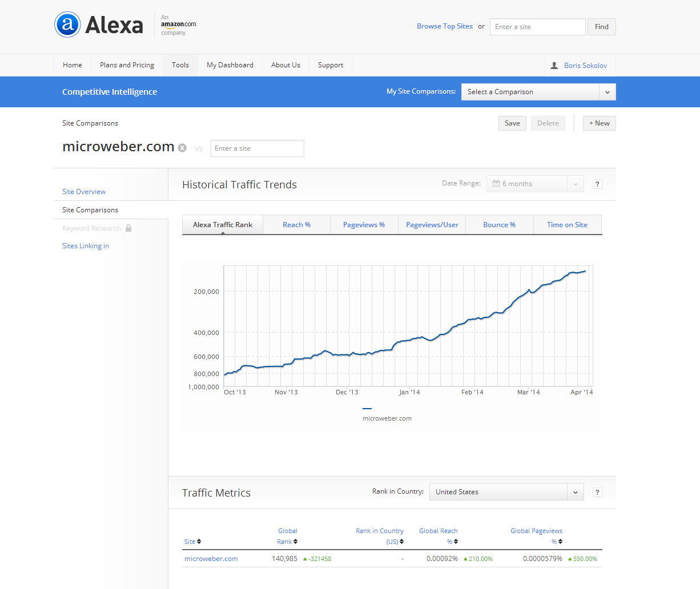This screenshot has width=700, height=589.
Task: Click the Global Pageviews column header
Action: 536,536
